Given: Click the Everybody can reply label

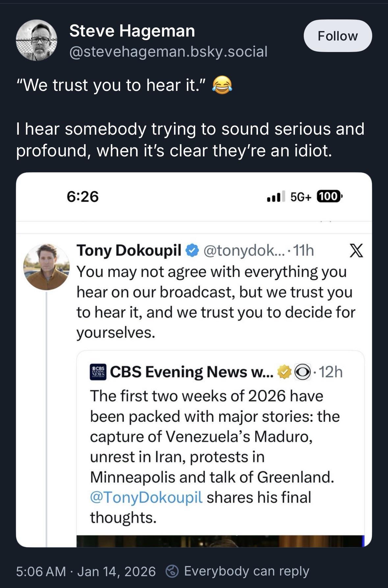Looking at the screenshot, I should click(246, 571).
